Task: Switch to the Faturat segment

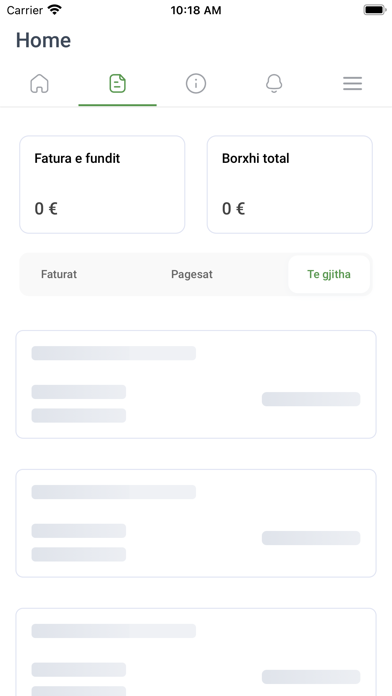Action: pyautogui.click(x=59, y=274)
